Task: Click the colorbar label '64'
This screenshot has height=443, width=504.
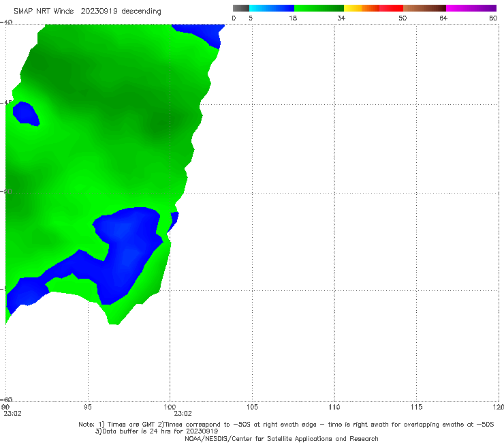Action: tap(443, 18)
